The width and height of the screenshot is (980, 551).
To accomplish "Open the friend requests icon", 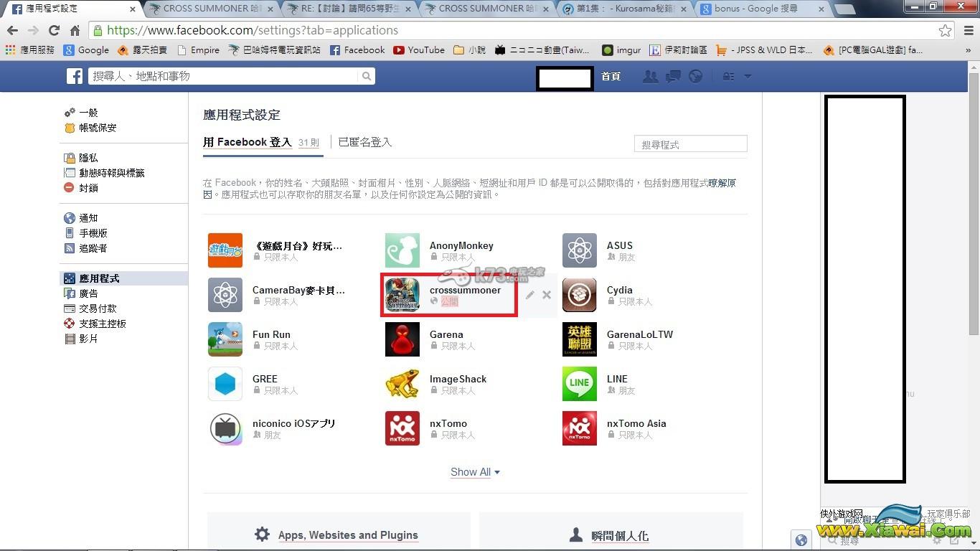I will [x=650, y=76].
